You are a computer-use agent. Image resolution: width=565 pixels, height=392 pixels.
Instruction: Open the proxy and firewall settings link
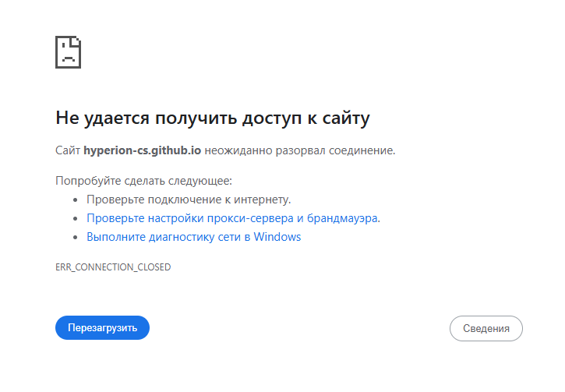(232, 218)
